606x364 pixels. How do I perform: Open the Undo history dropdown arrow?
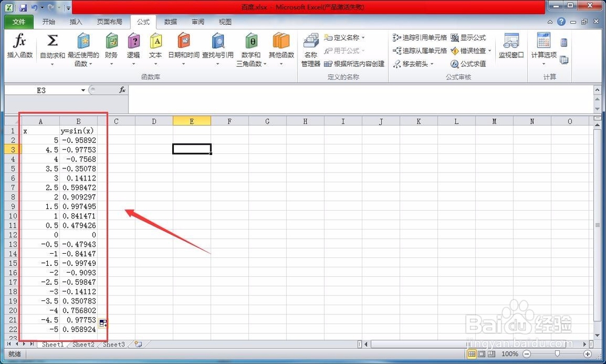[42, 7]
